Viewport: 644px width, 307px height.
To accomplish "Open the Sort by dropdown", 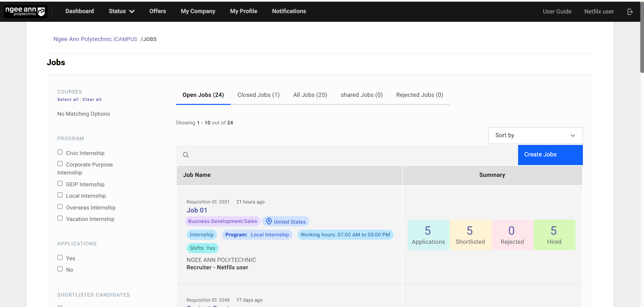I will 535,136.
